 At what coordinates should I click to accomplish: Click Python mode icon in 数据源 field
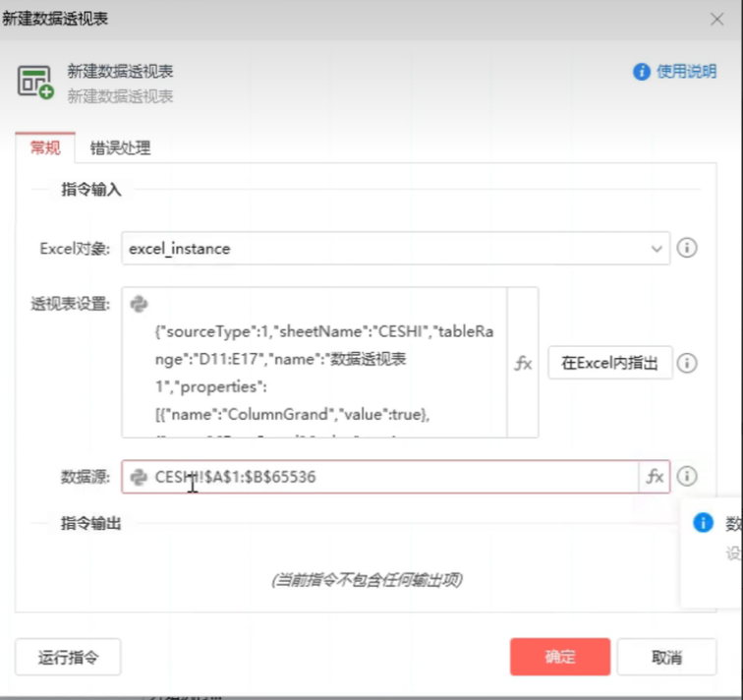tap(139, 477)
